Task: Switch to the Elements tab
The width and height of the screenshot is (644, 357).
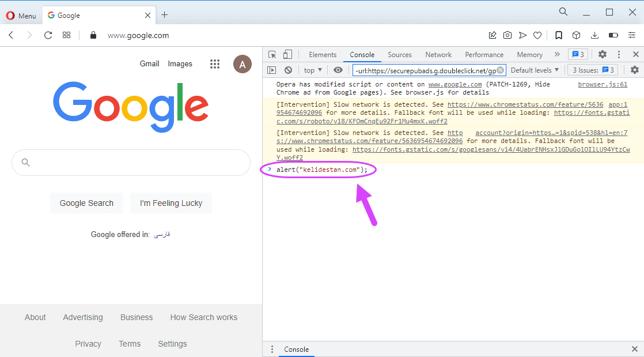Action: click(323, 55)
